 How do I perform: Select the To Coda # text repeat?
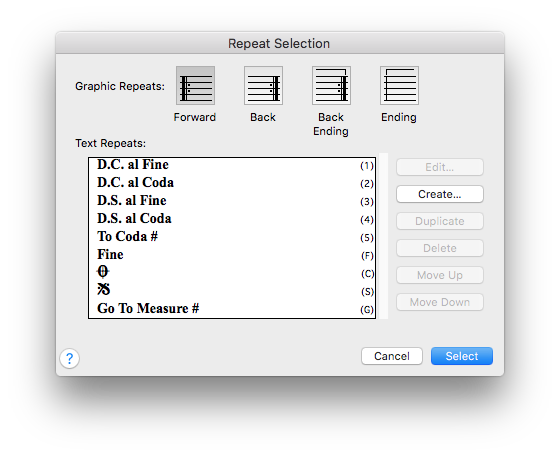pos(232,237)
